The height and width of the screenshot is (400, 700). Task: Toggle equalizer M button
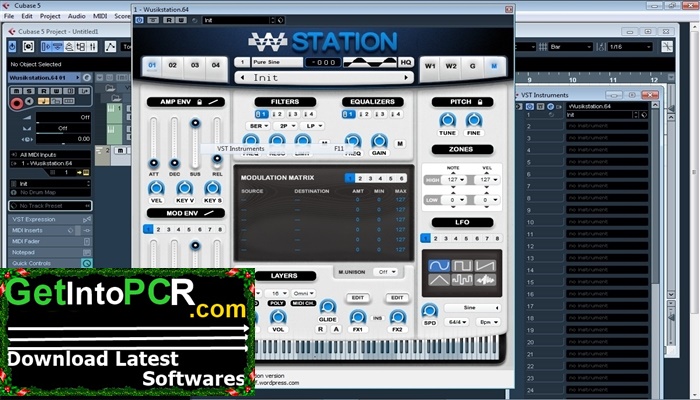pos(400,144)
